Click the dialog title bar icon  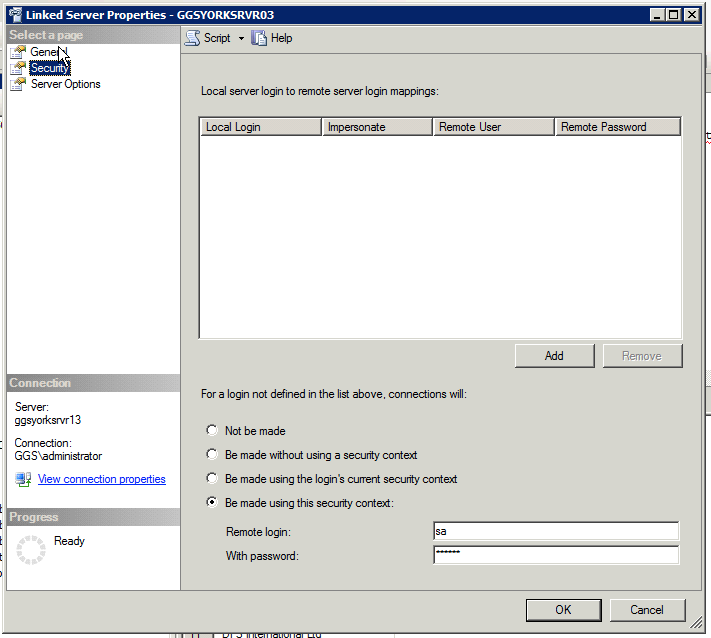14,15
